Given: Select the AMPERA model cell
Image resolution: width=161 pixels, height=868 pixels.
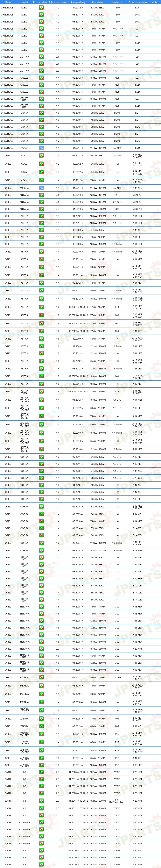Looking at the screenshot, I should (24, 188).
